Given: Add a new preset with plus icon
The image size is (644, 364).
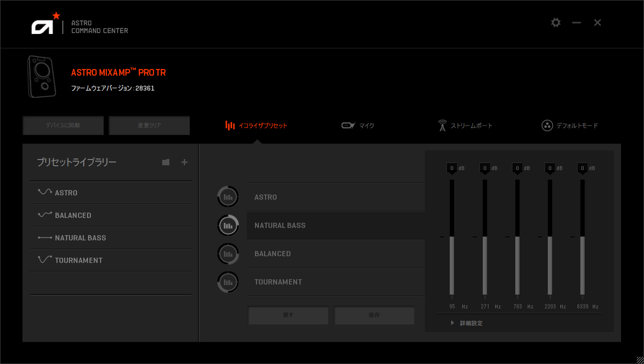Looking at the screenshot, I should [x=184, y=162].
